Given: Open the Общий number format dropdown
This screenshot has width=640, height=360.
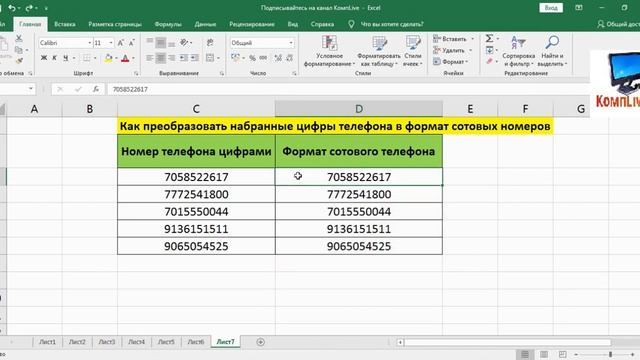Looking at the screenshot, I should pyautogui.click(x=291, y=43).
